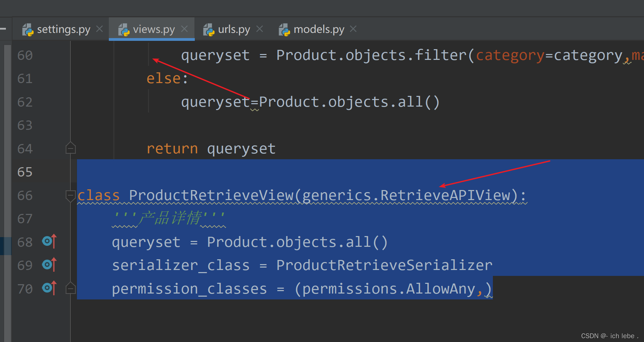Click 'Product.objects.filter' on line 60
Screen dimensions: 644x342
[x=371, y=55]
